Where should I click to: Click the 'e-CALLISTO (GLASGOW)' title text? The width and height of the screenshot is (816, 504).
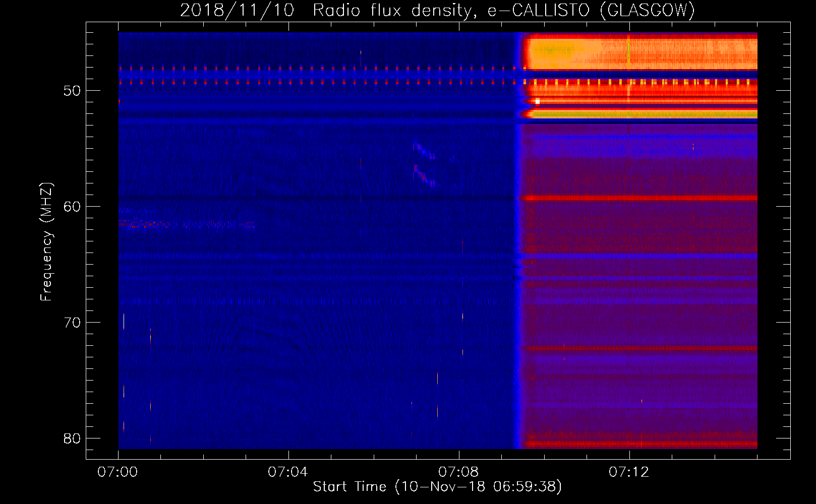tap(591, 10)
